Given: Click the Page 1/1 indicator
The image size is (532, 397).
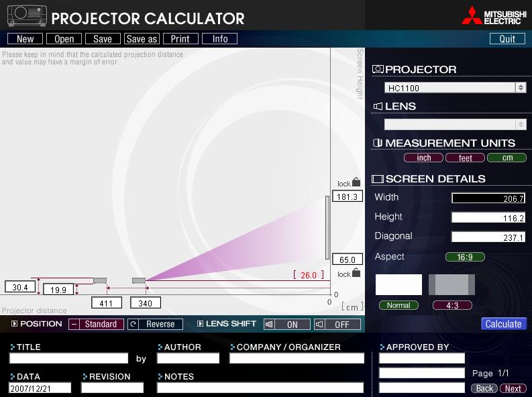Looking at the screenshot, I should (490, 374).
